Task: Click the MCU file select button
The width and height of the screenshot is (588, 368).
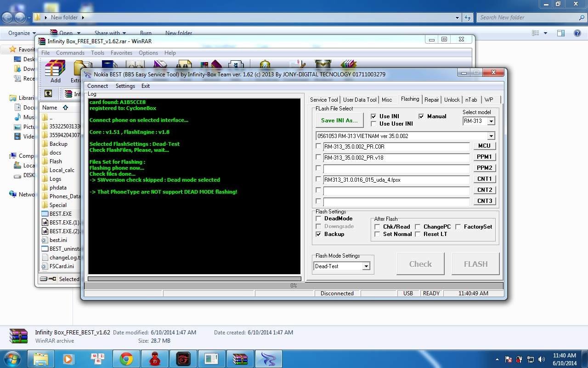Action: tap(484, 146)
